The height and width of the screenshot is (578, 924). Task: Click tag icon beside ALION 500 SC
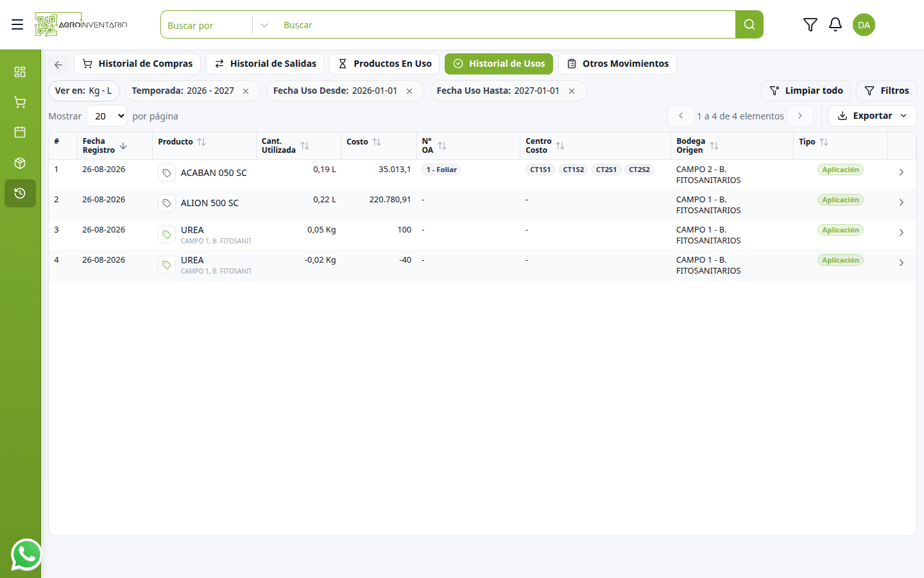(167, 203)
